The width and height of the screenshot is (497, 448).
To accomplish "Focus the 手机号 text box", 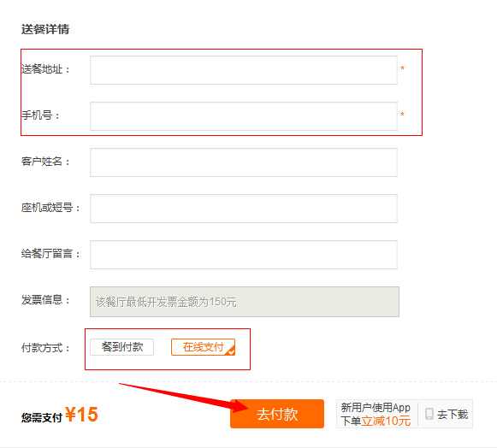I will (244, 116).
